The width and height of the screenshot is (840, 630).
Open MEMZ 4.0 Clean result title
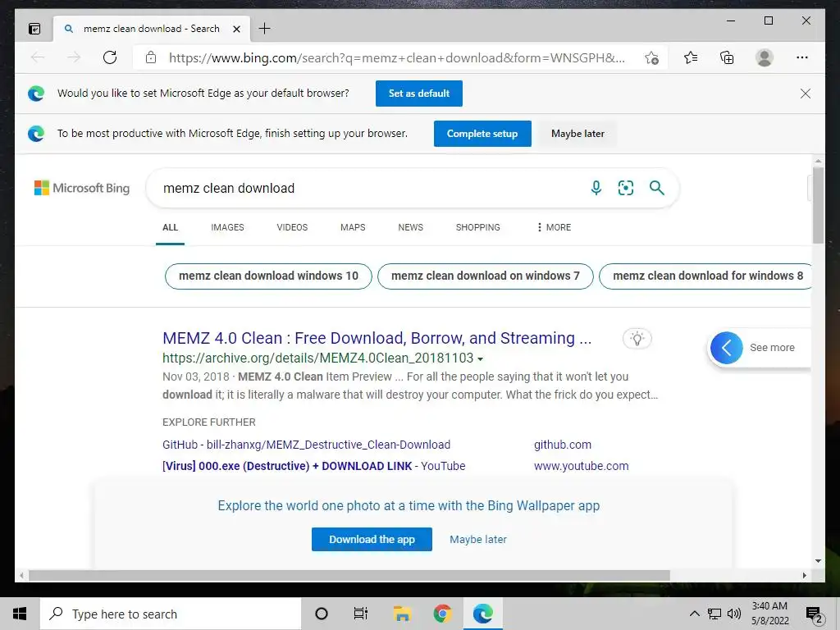377,338
